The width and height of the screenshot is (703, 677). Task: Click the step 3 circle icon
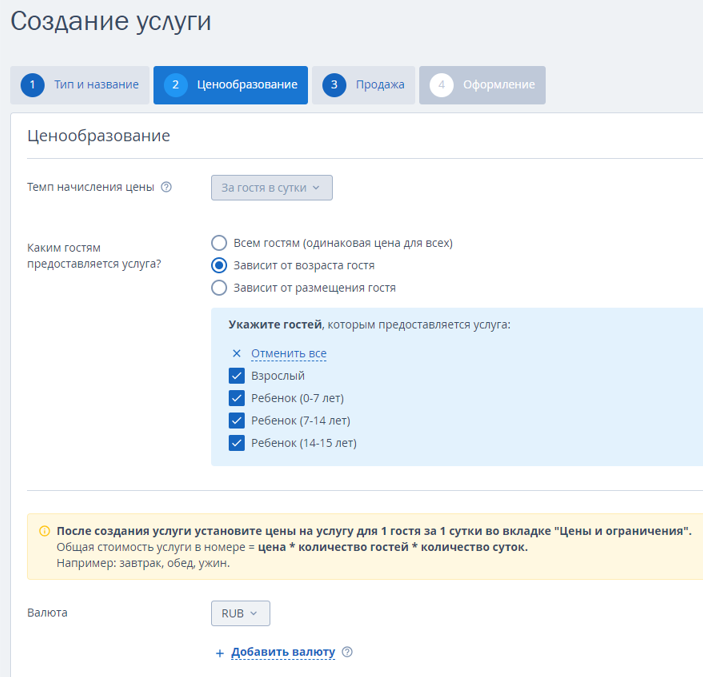334,85
